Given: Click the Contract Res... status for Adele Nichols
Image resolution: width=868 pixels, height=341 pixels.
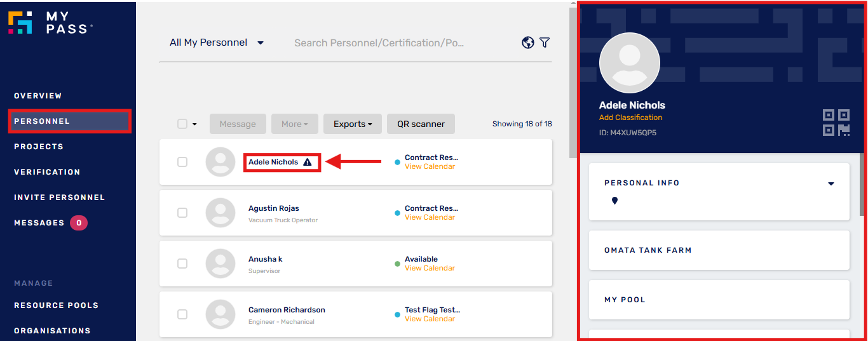Looking at the screenshot, I should click(x=431, y=157).
